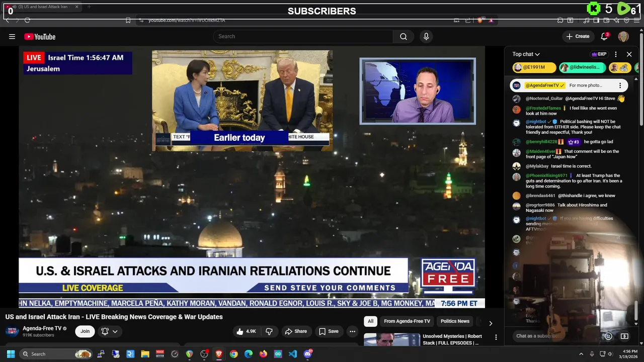Open the YouTube guide hamburger menu
The width and height of the screenshot is (644, 362).
pyautogui.click(x=12, y=36)
